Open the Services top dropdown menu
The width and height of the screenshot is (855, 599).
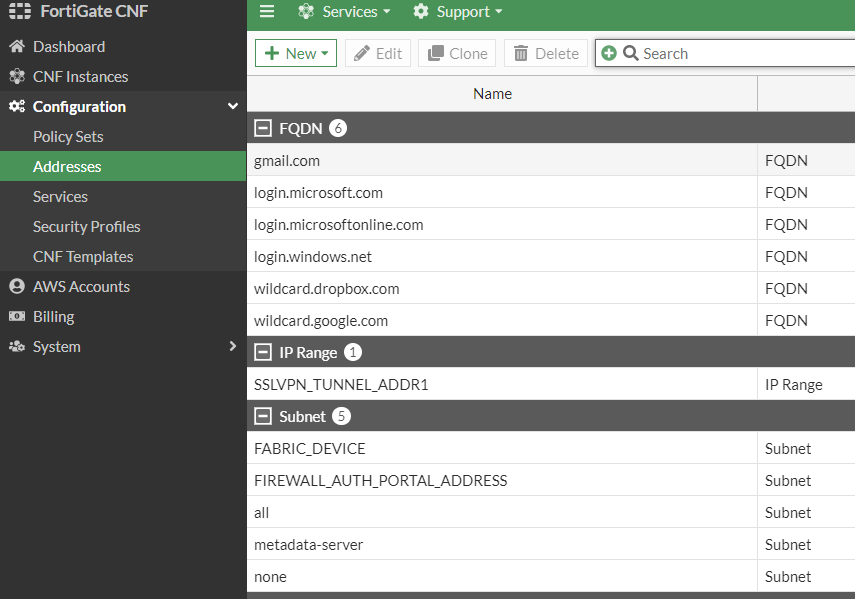[345, 11]
